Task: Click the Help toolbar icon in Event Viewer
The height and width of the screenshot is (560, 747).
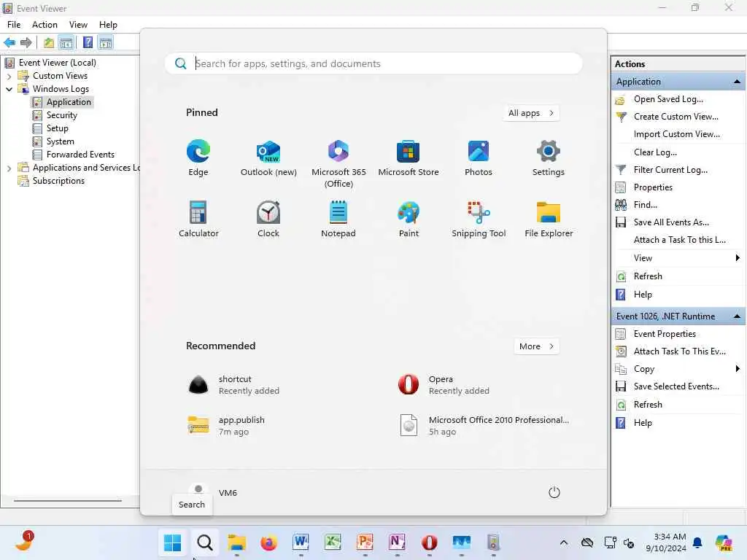Action: (x=88, y=42)
